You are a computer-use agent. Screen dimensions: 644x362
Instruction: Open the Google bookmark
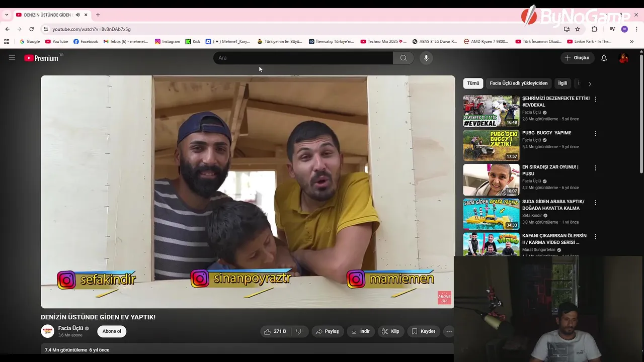click(30, 42)
